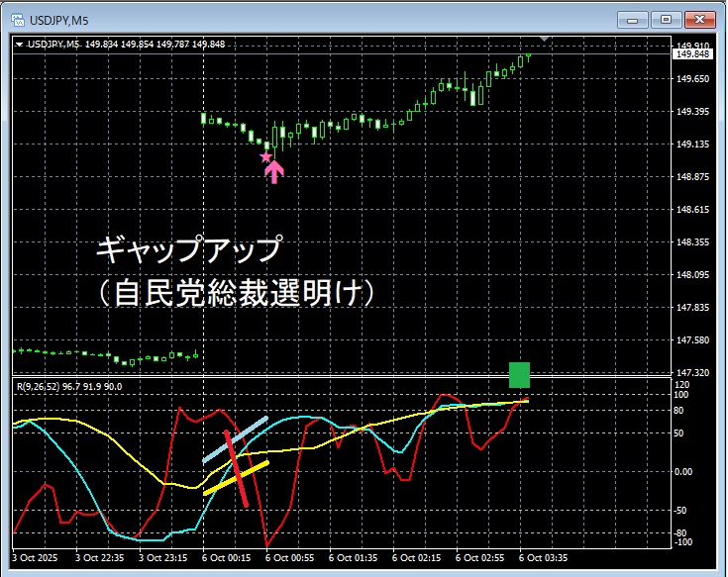
Task: Select the light blue trend line
Action: pyautogui.click(x=236, y=440)
